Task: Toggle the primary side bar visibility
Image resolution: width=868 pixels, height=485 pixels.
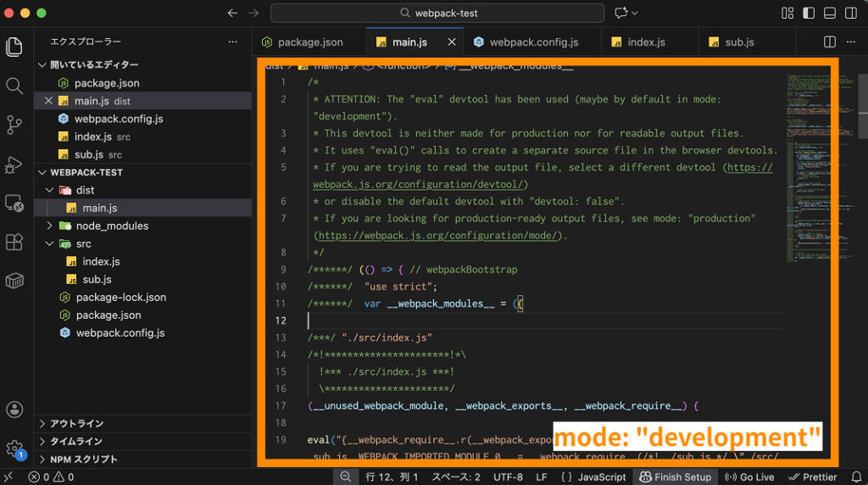Action: 809,13
